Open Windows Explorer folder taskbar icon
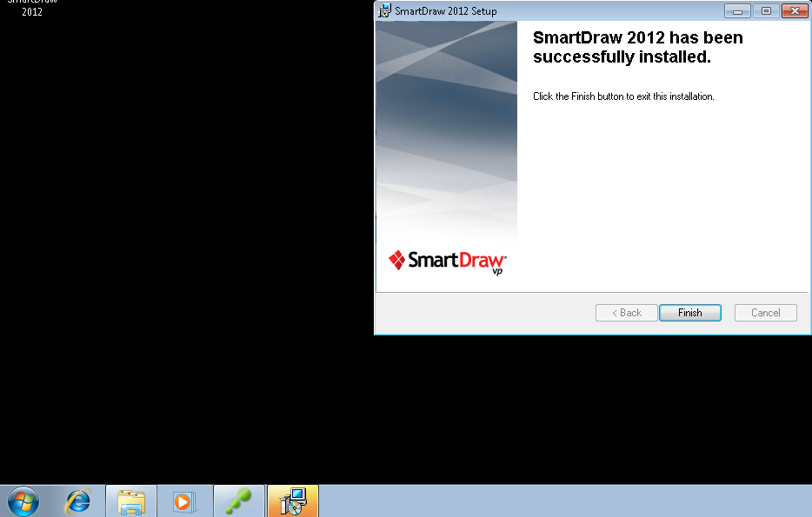This screenshot has height=517, width=812. (x=131, y=501)
